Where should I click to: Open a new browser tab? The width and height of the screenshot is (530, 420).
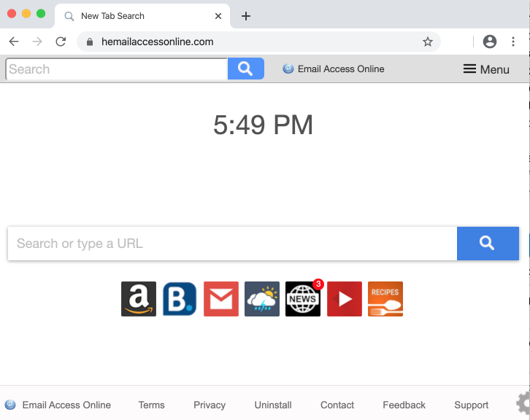tap(246, 16)
